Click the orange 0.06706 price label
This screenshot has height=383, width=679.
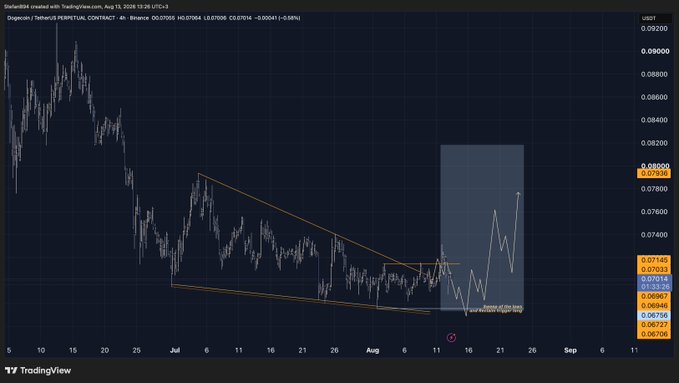[x=654, y=334]
